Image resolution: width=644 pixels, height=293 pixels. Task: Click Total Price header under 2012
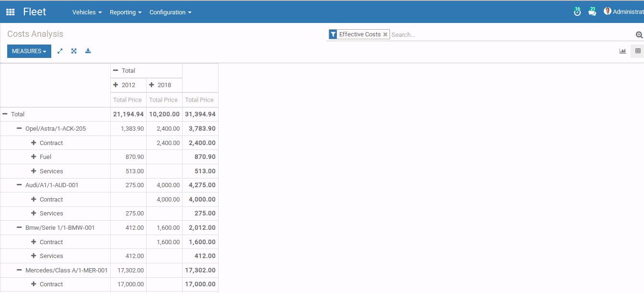[127, 100]
